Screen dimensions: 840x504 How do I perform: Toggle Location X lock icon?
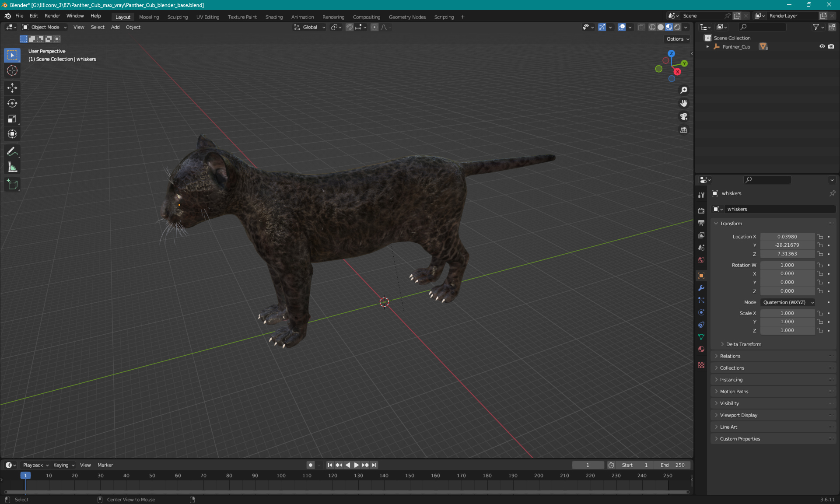820,237
